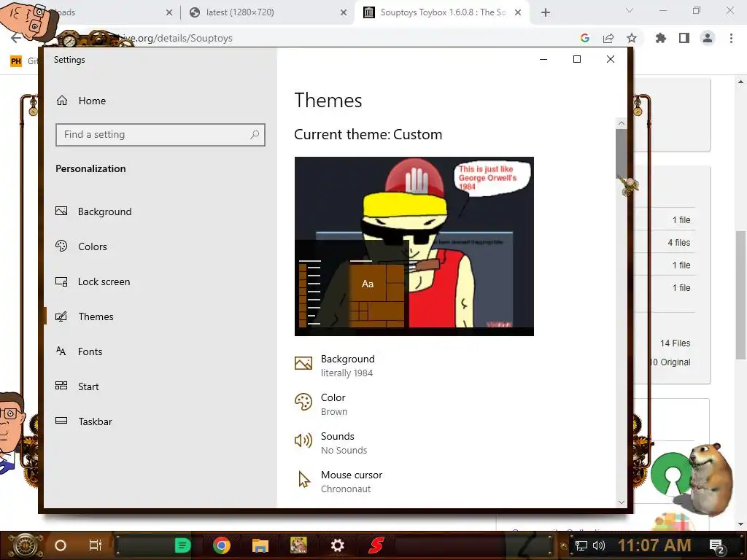
Task: Click Chrome back arrow
Action: (x=16, y=38)
